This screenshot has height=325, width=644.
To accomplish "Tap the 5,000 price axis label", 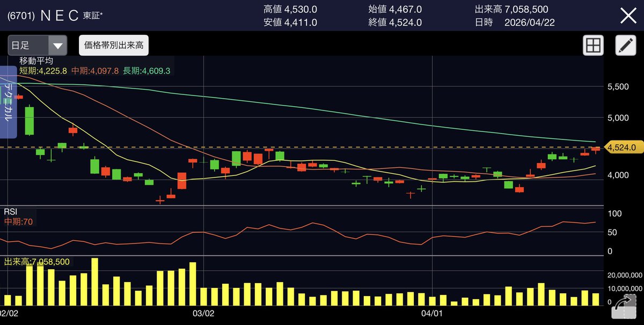I will pyautogui.click(x=619, y=117).
